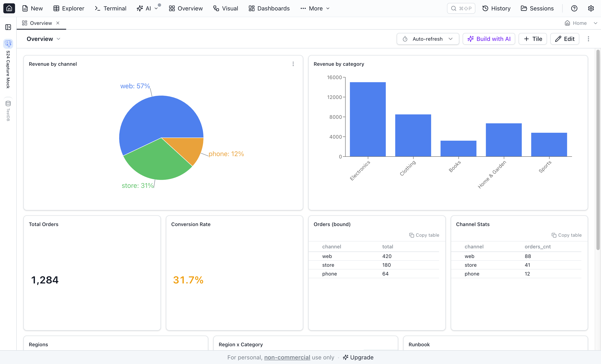Click the 88 cell in Channel Stats

[528, 256]
